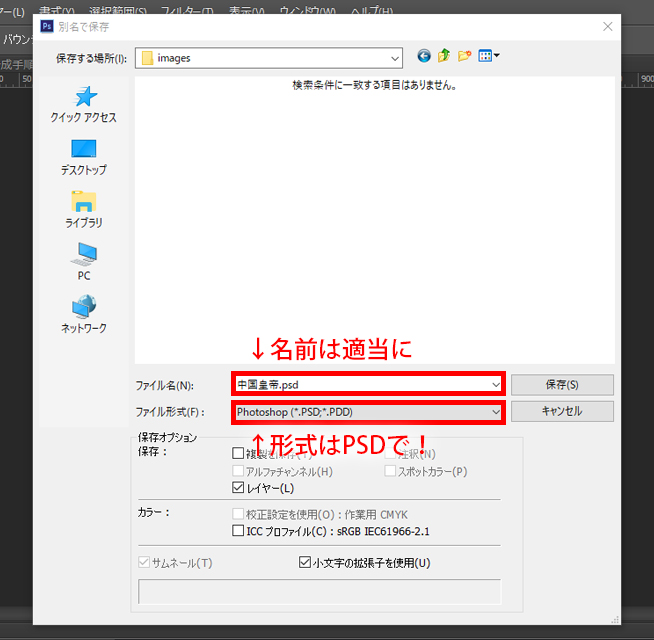Image resolution: width=654 pixels, height=640 pixels.
Task: Toggle 校正設定を使用(O) checkbox
Action: [238, 514]
